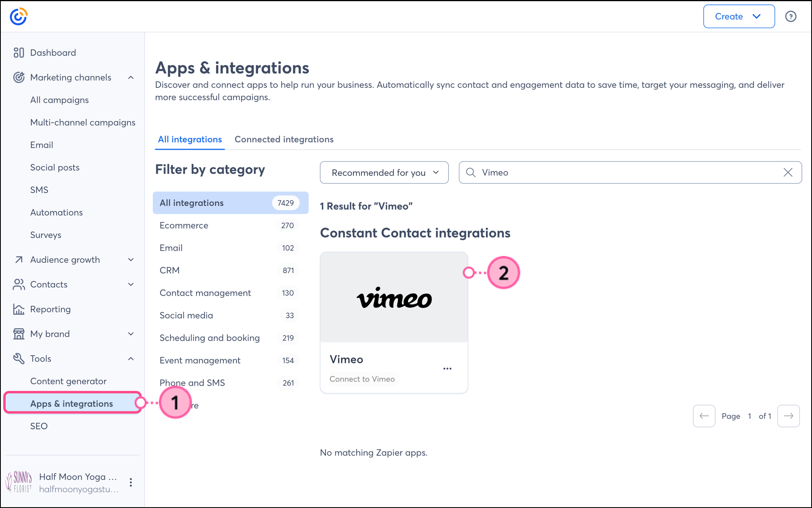Go to the previous results page
Image resolution: width=812 pixels, height=508 pixels.
click(704, 416)
